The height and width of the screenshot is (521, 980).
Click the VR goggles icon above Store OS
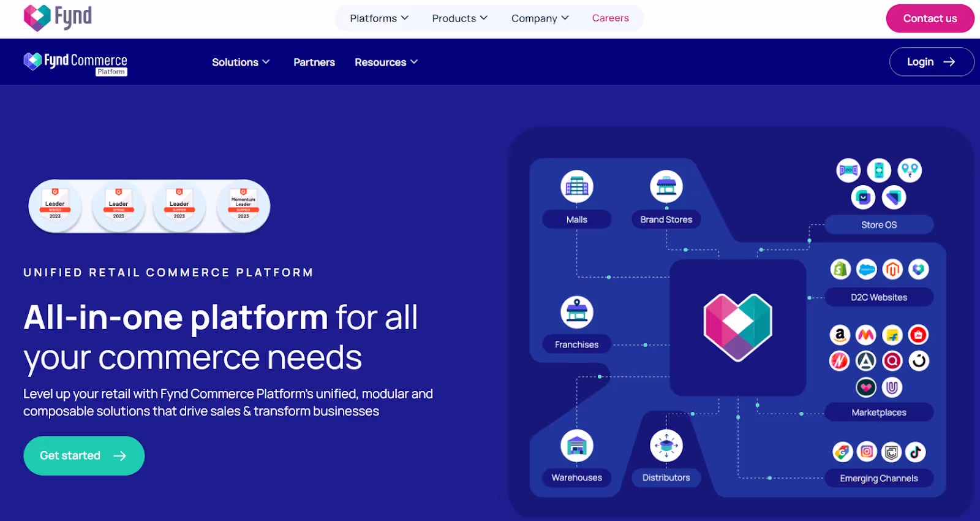pos(848,170)
